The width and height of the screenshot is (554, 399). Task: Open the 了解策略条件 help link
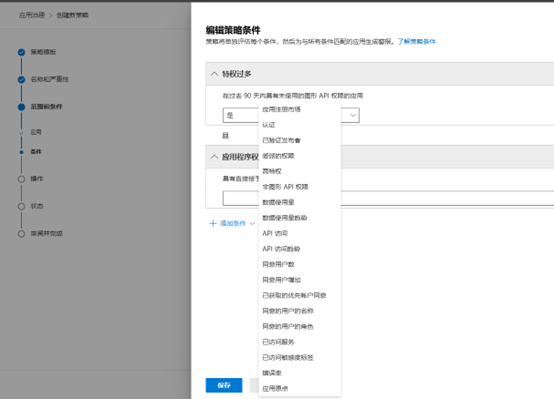pyautogui.click(x=416, y=41)
